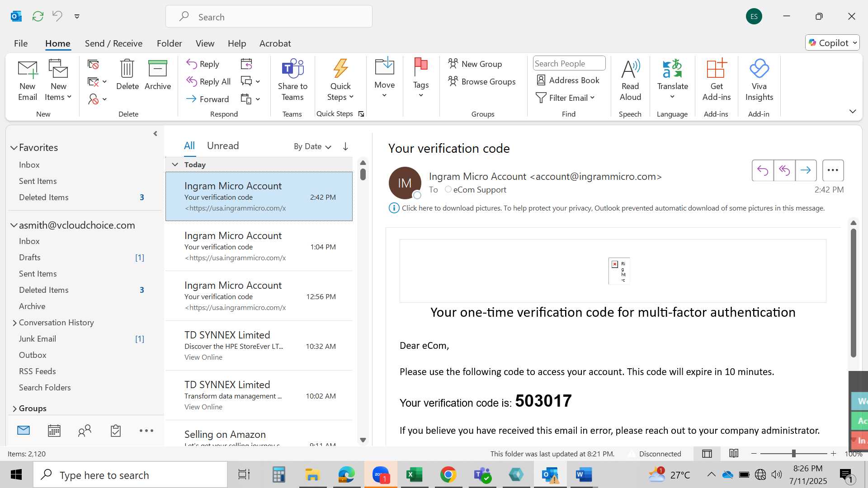Image resolution: width=868 pixels, height=488 pixels.
Task: Open the Junk Email folder
Action: (x=38, y=339)
